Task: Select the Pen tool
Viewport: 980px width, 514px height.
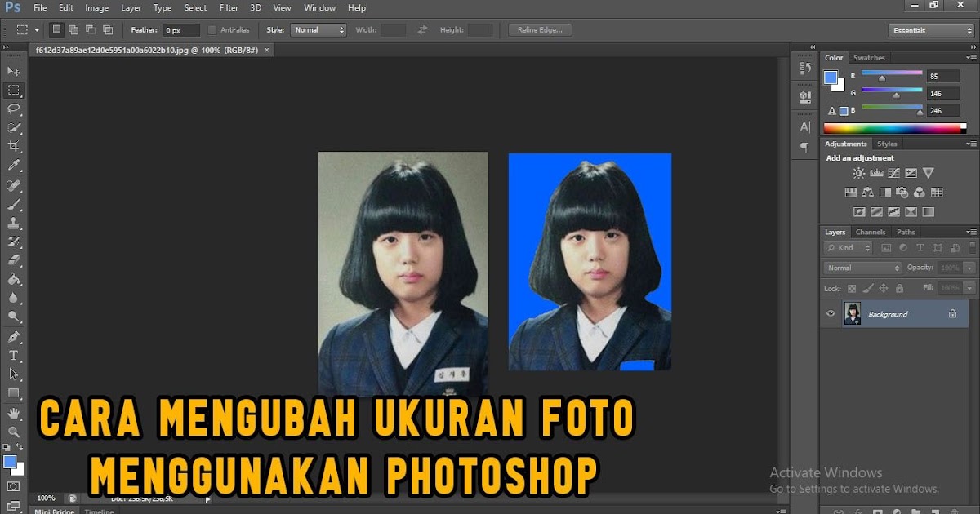Action: (14, 337)
